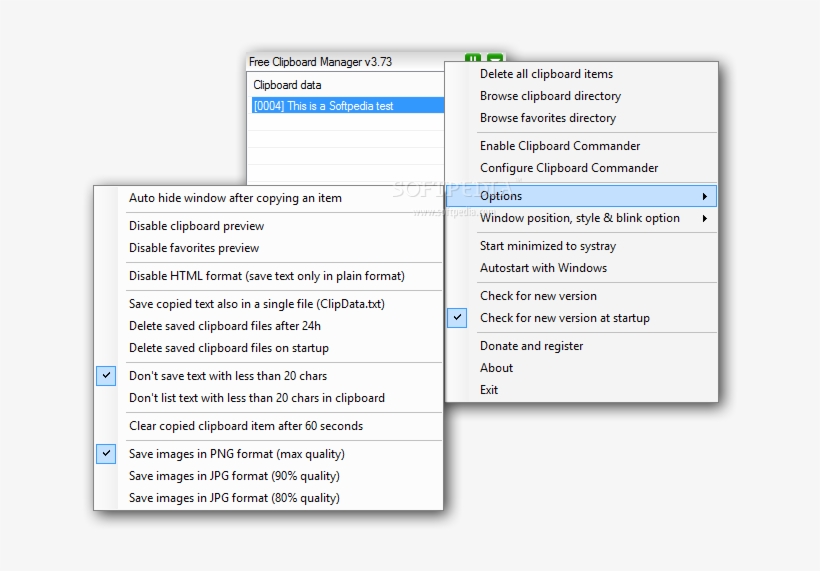This screenshot has width=820, height=571.
Task: Select Enable Clipboard Commander
Action: tap(581, 146)
